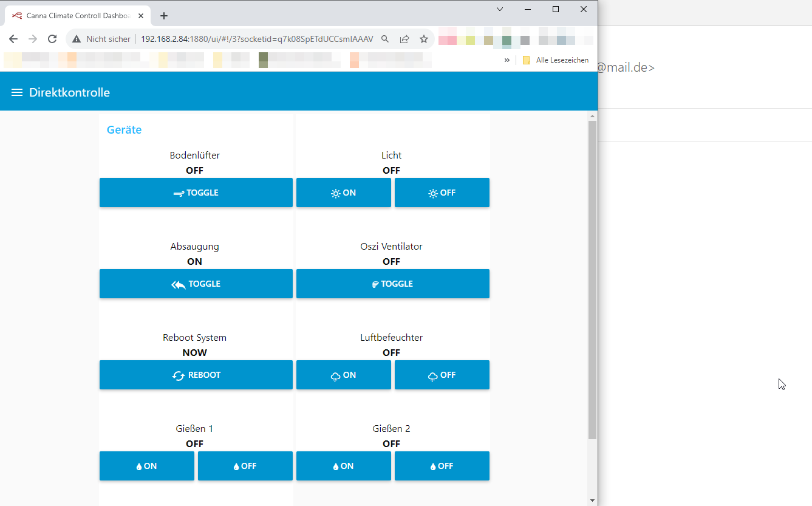The height and width of the screenshot is (506, 812).
Task: Stop Gießen 1 with the OFF button
Action: coord(245,466)
